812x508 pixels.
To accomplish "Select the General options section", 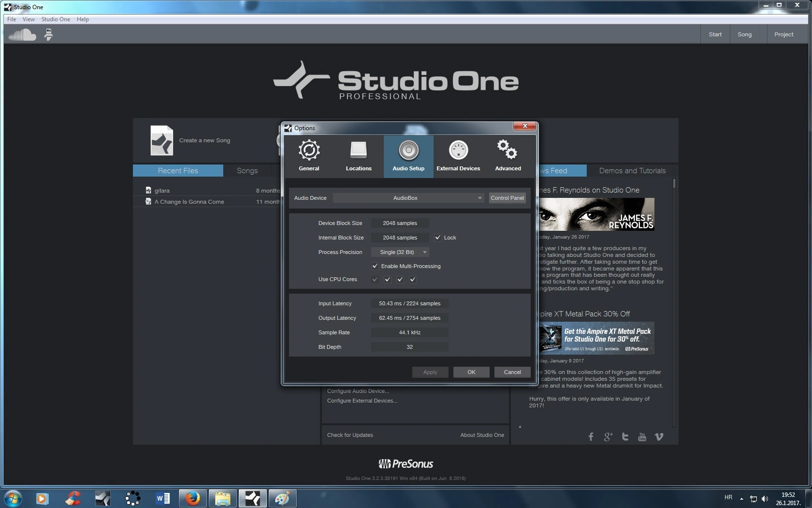I will tap(309, 156).
